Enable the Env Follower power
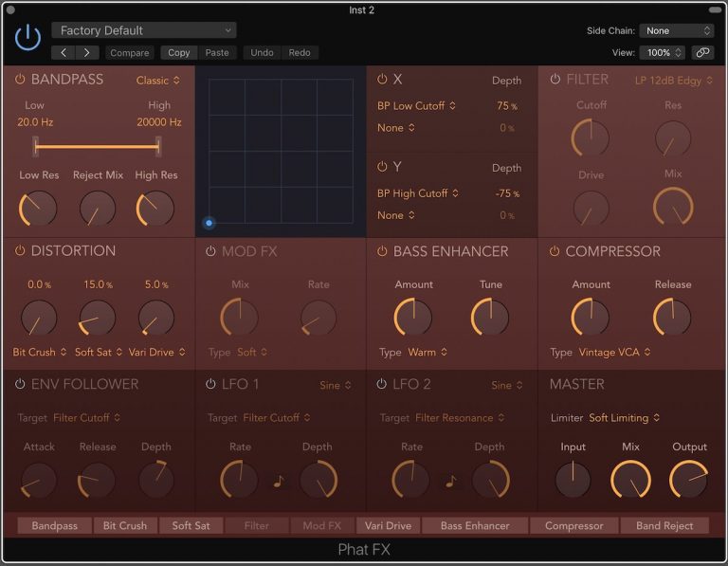This screenshot has width=728, height=566. point(20,384)
